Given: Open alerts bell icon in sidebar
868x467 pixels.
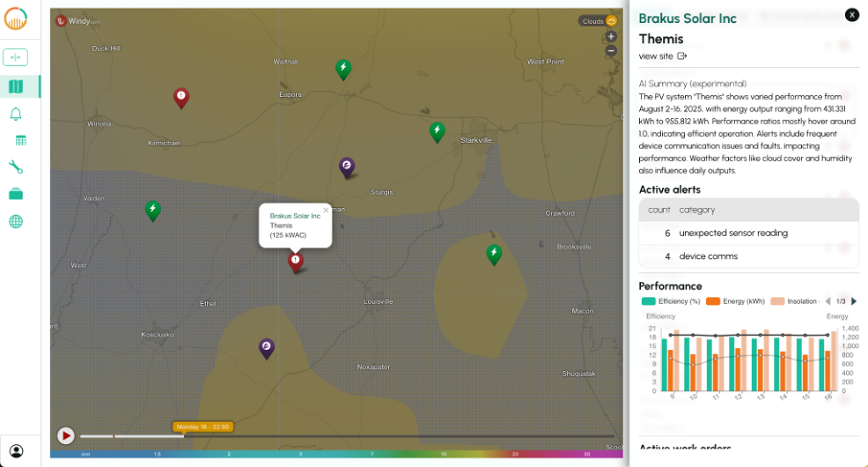Looking at the screenshot, I should click(x=16, y=114).
